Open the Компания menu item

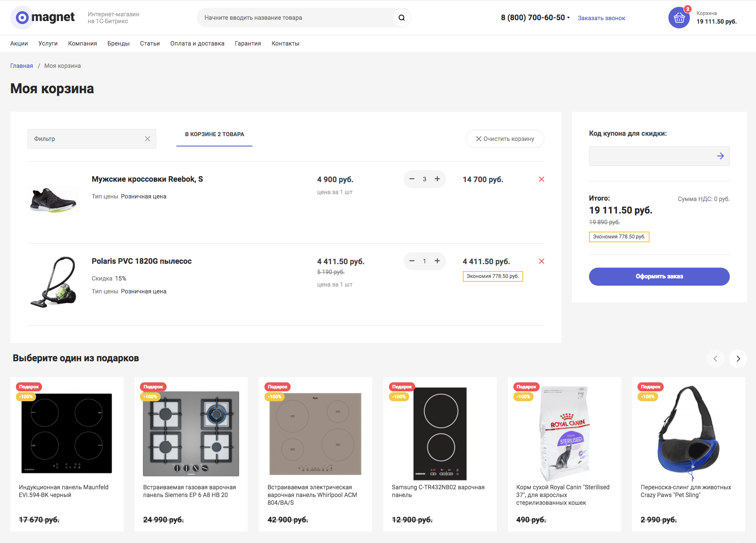(82, 43)
